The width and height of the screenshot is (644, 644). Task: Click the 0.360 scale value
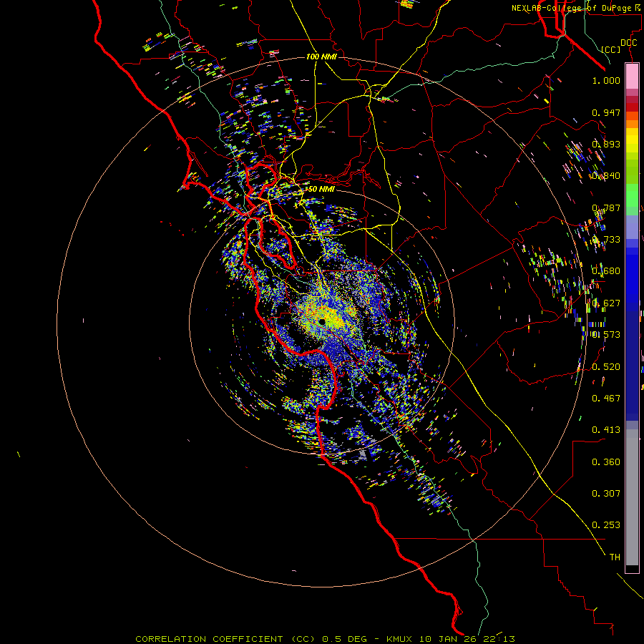click(x=606, y=462)
